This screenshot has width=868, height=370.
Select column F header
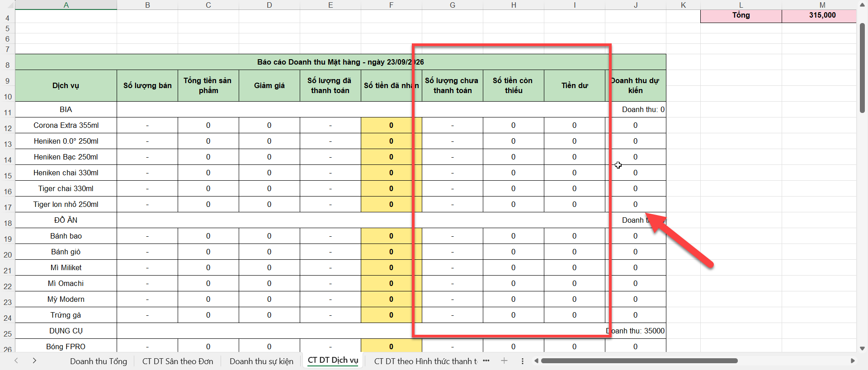tap(391, 5)
